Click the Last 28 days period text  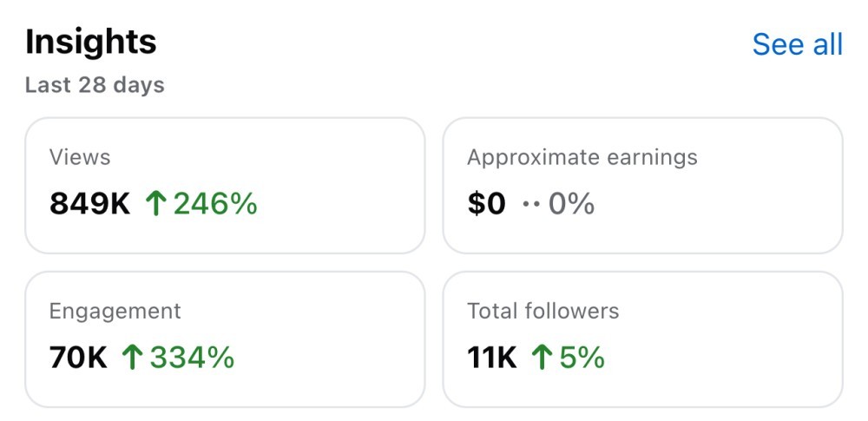(95, 85)
